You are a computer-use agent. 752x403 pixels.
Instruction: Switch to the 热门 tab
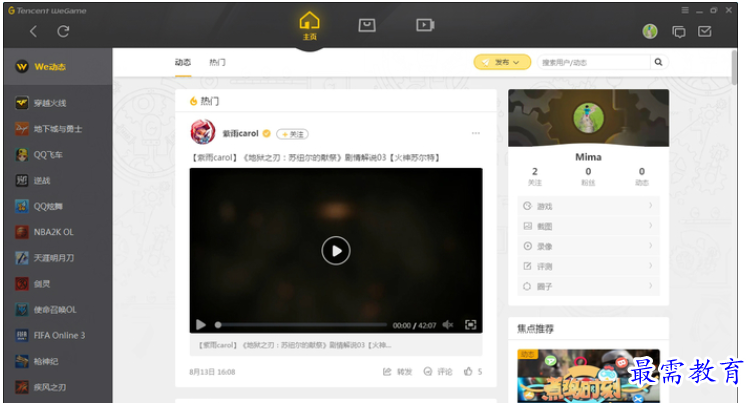tap(217, 62)
